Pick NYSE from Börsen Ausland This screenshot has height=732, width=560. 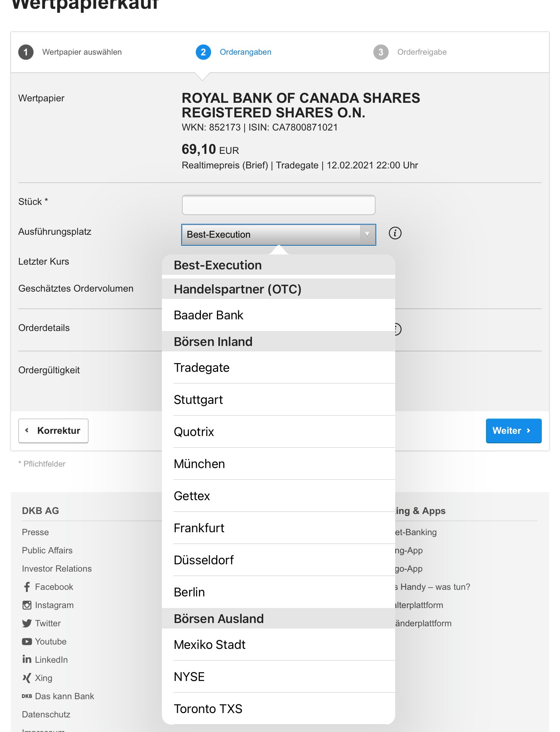click(189, 677)
